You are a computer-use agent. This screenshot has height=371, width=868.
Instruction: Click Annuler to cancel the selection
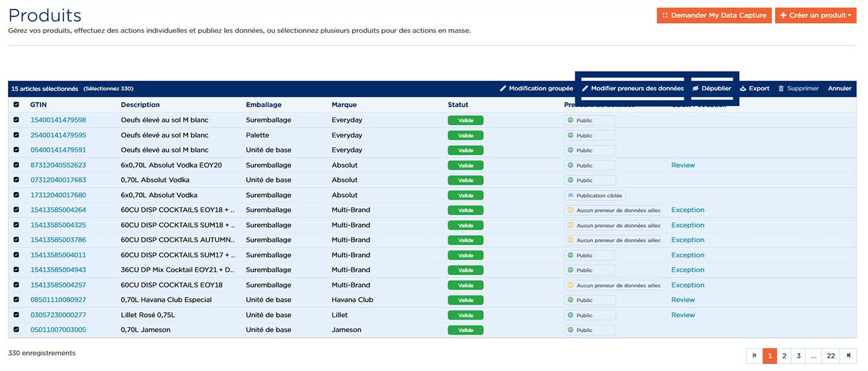click(839, 89)
